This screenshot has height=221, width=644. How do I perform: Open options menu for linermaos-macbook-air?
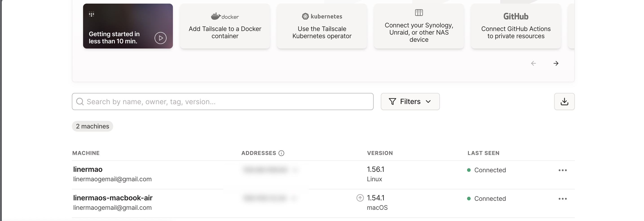562,199
